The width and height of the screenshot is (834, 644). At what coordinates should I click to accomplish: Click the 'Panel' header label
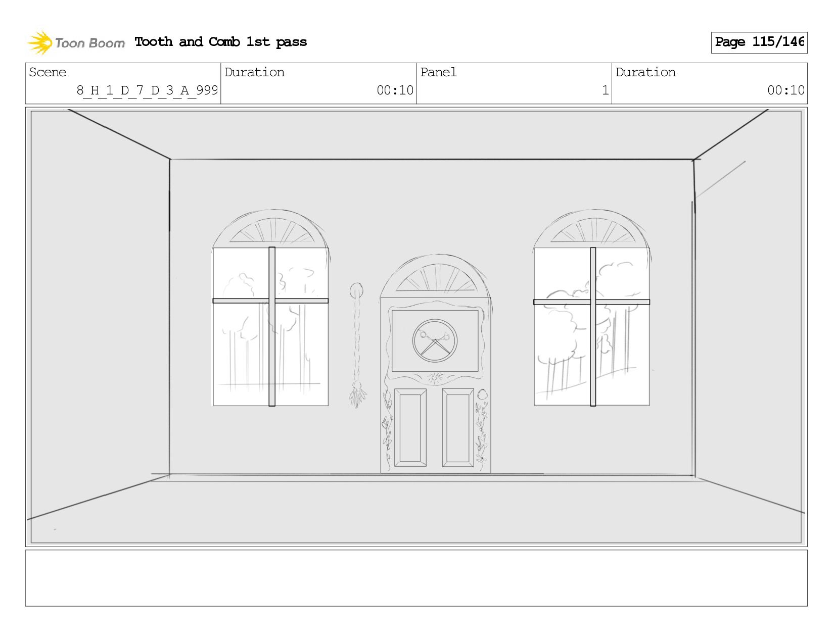pos(438,72)
